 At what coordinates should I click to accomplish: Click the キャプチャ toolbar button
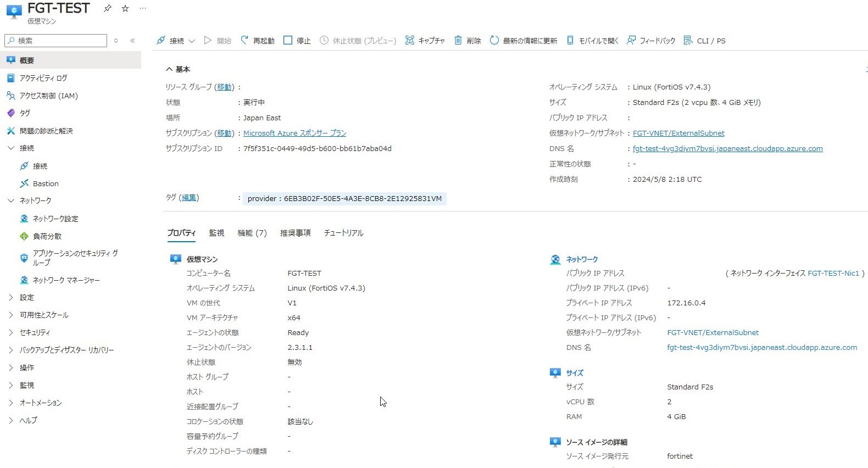[x=425, y=41]
